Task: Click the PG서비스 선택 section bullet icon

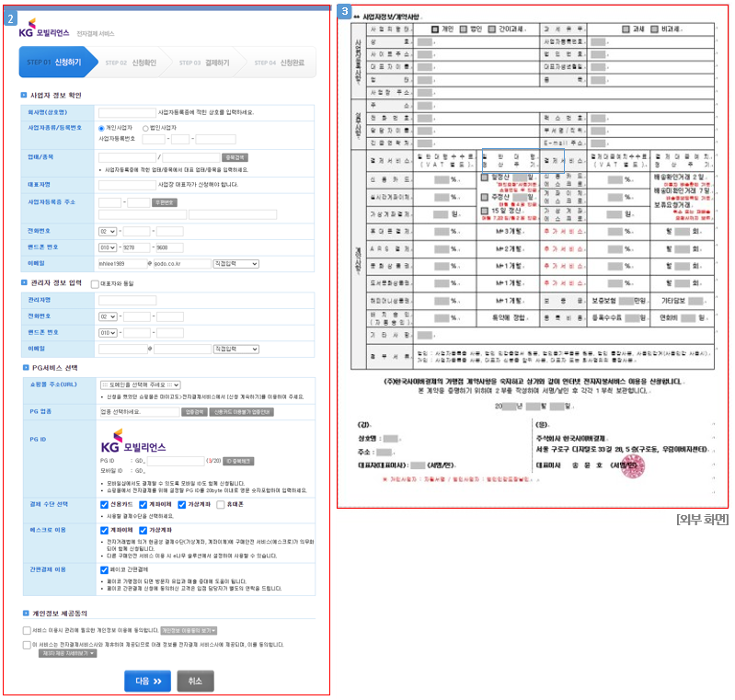Action: click(x=23, y=367)
